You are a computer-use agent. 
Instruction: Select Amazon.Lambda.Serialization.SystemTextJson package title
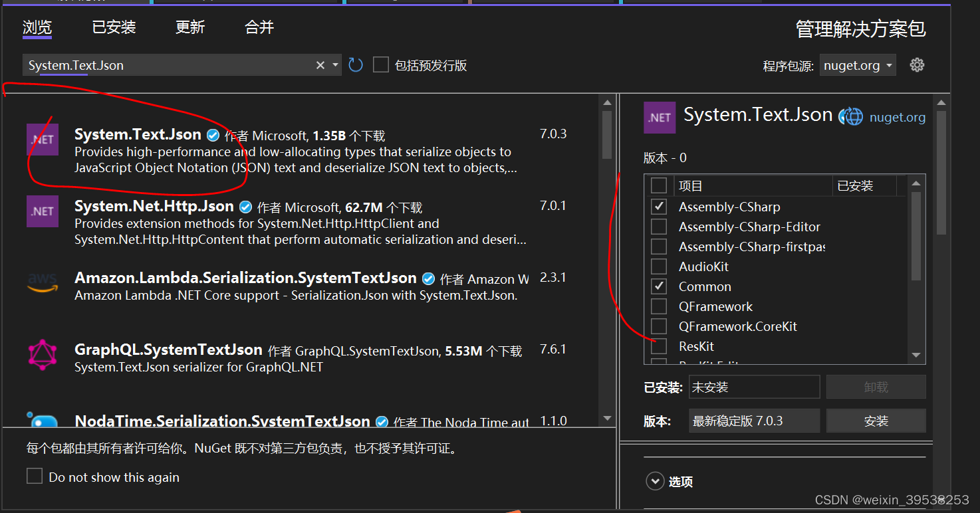[245, 278]
